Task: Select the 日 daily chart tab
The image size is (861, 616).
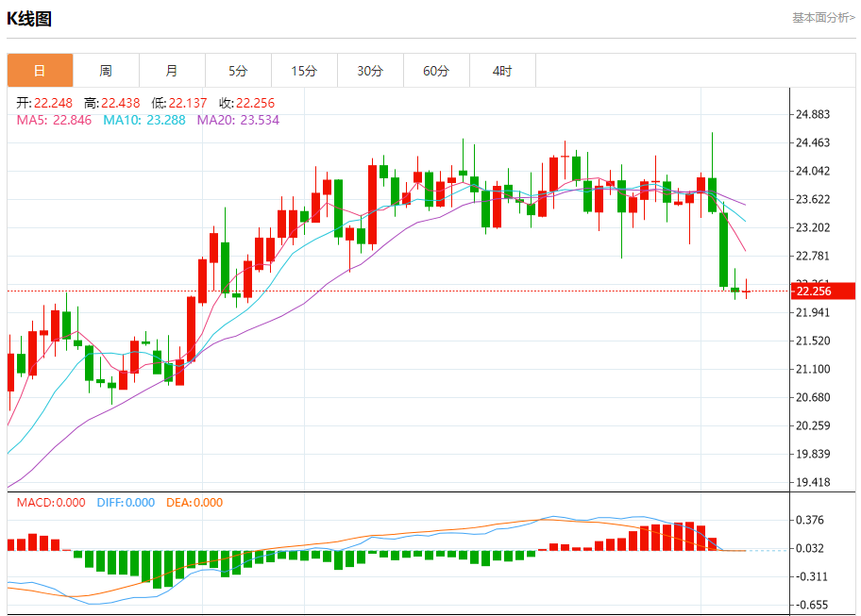Action: click(x=40, y=70)
